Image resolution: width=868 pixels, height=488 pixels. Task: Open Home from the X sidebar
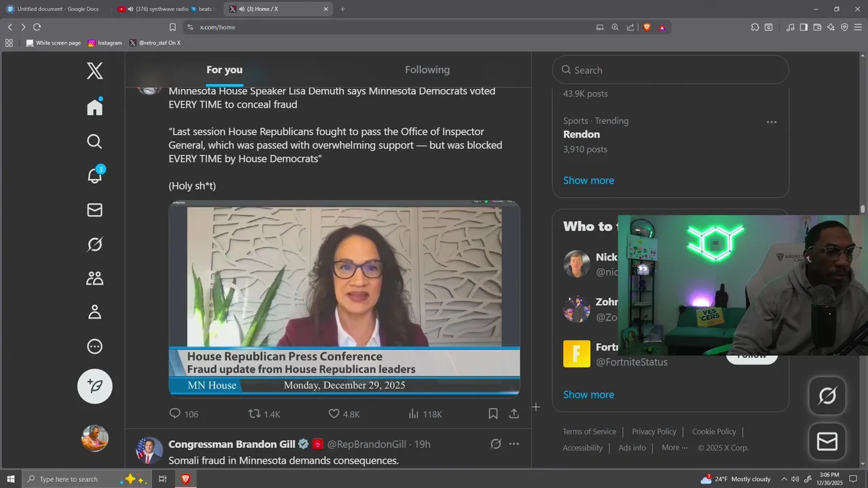(95, 107)
